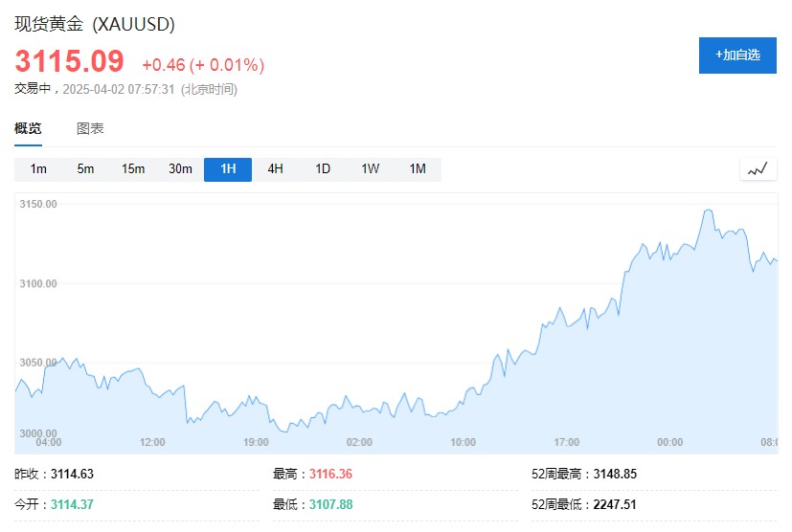Select the 30m interval

[x=180, y=169]
